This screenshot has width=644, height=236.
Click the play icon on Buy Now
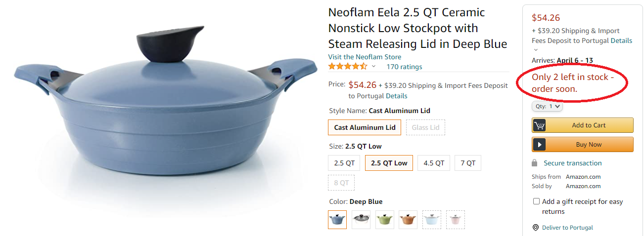[x=539, y=145]
